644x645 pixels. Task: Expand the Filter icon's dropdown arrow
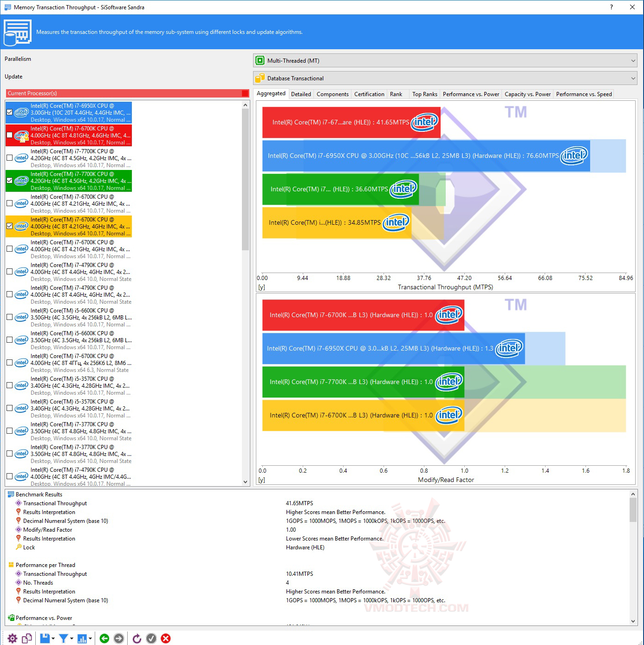point(72,638)
